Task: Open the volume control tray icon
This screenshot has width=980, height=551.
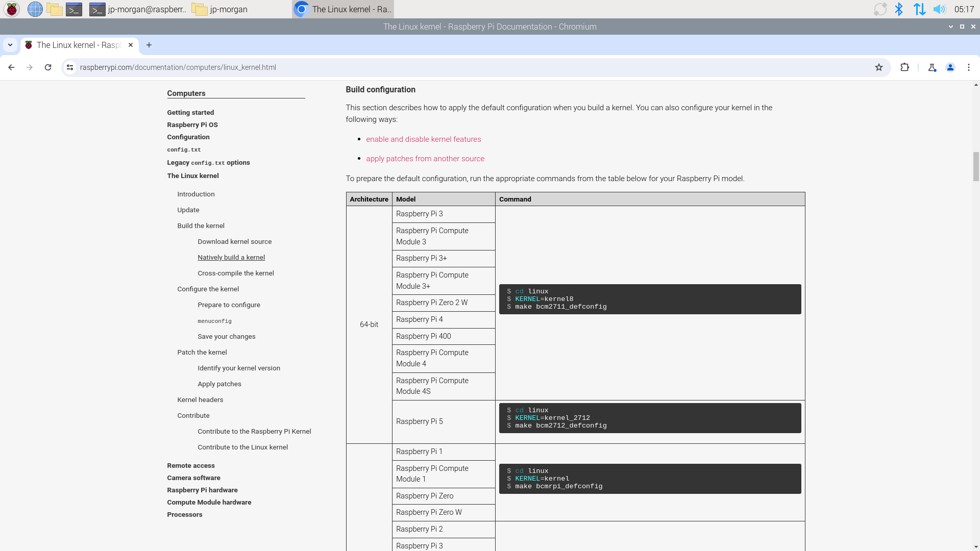Action: 939,9
